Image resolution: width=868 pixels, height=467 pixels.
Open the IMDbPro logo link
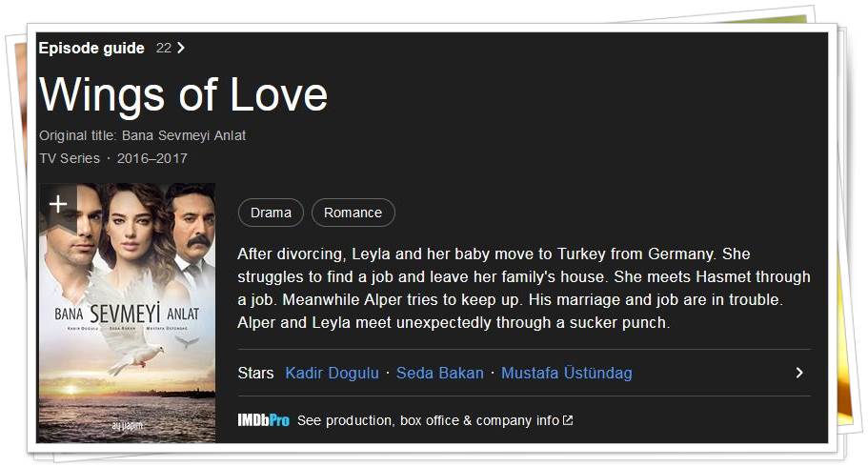pyautogui.click(x=264, y=420)
